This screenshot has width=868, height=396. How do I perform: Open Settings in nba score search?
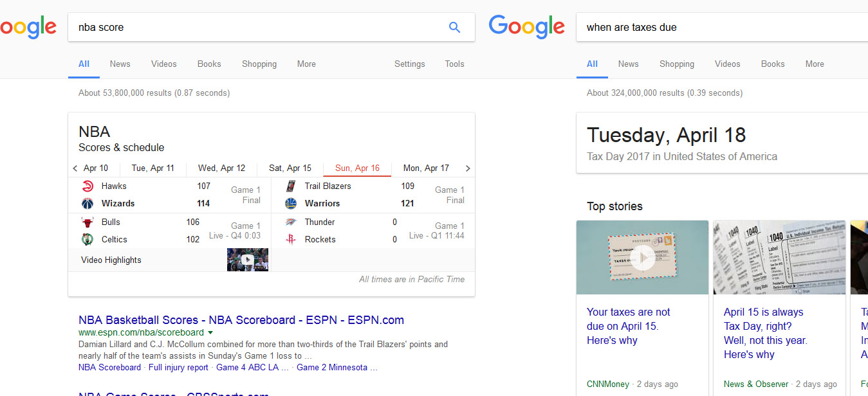[x=410, y=64]
